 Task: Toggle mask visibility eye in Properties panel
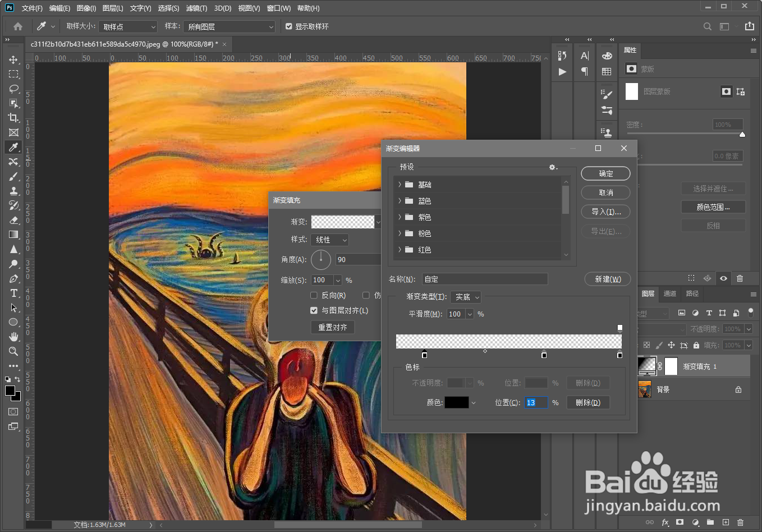click(724, 278)
